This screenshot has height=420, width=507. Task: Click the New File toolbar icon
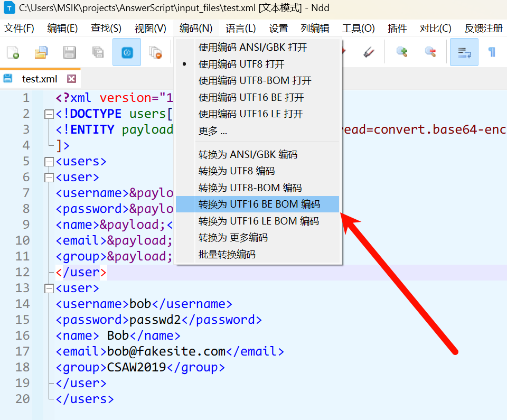click(13, 52)
